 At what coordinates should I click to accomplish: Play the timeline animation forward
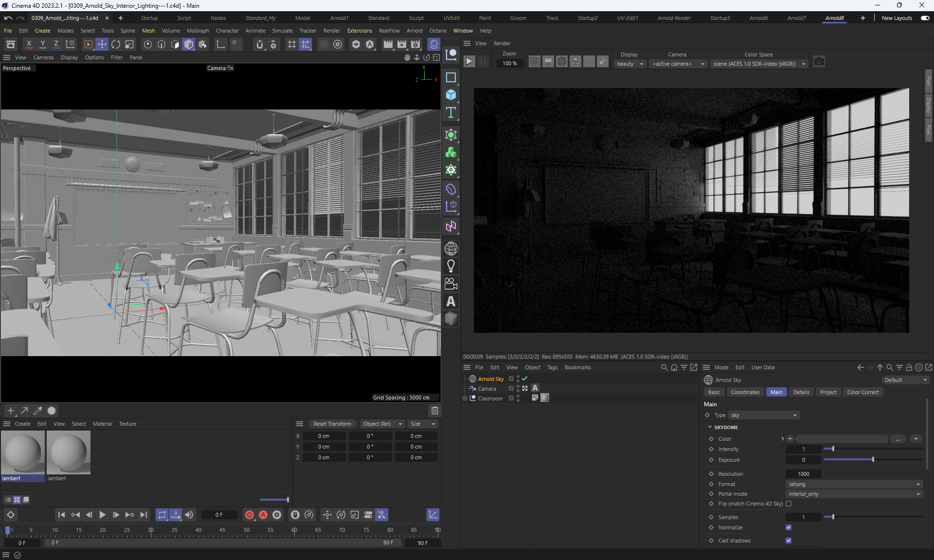pyautogui.click(x=102, y=515)
